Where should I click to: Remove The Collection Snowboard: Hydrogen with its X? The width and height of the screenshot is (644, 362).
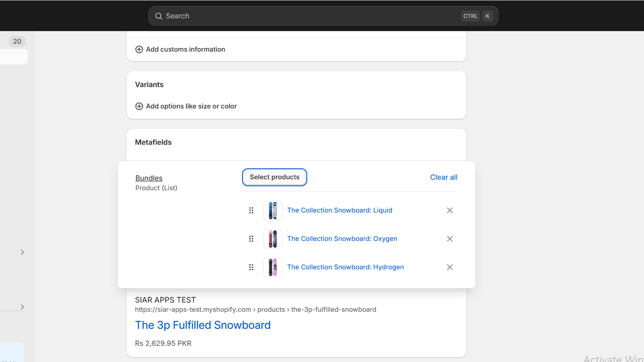pyautogui.click(x=450, y=267)
